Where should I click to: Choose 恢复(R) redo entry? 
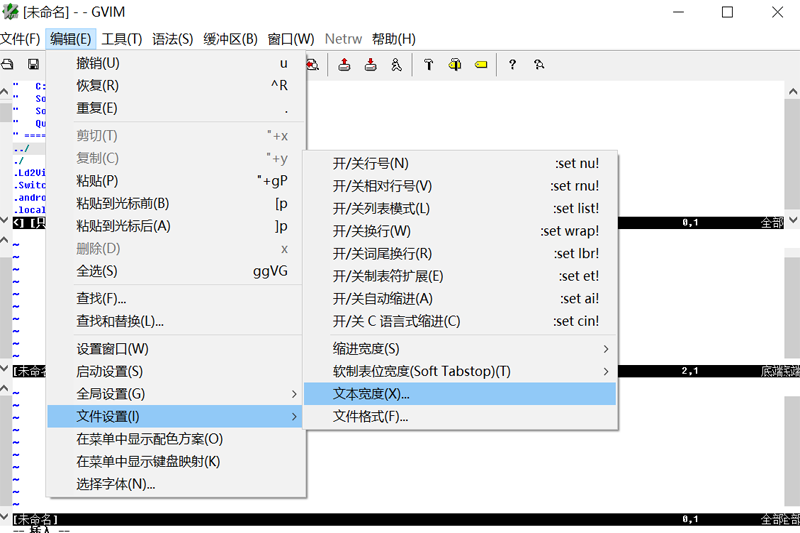pos(175,86)
